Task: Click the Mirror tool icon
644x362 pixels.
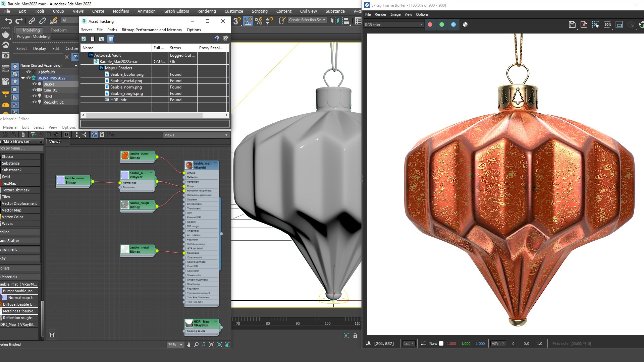Action: tap(335, 21)
